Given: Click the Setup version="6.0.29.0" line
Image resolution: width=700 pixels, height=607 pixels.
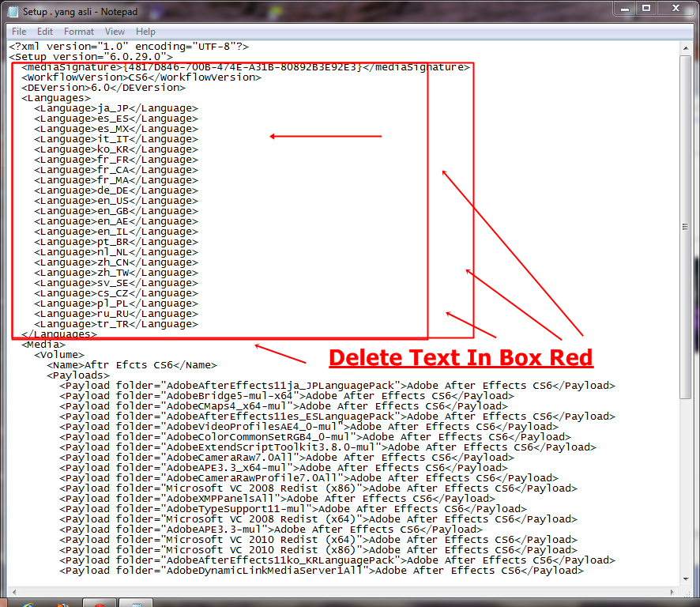Looking at the screenshot, I should point(91,57).
